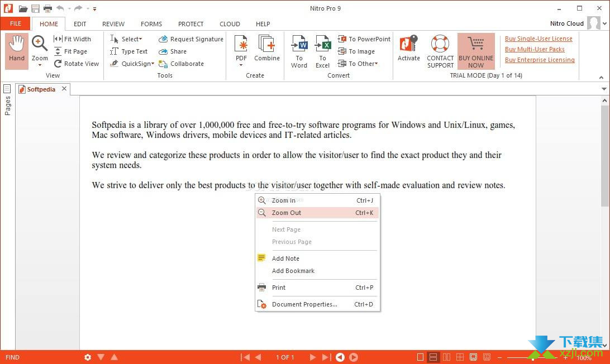Open the Zoom dropdown arrow
This screenshot has height=364, width=610.
point(40,65)
